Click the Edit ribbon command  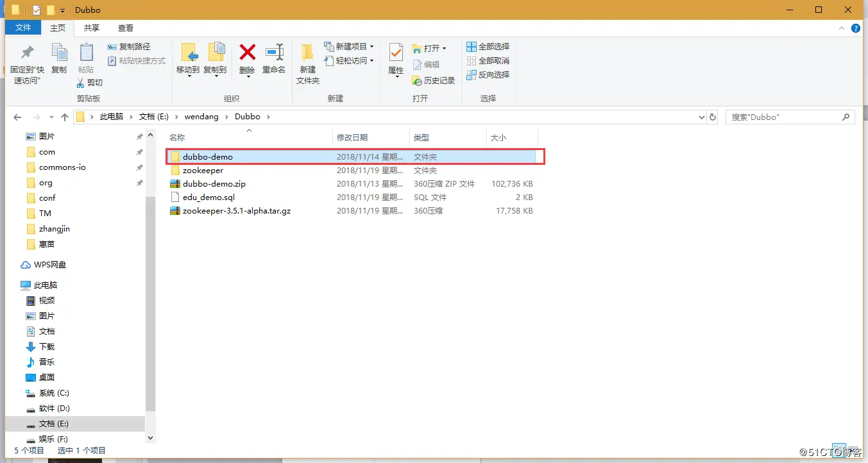[x=427, y=65]
